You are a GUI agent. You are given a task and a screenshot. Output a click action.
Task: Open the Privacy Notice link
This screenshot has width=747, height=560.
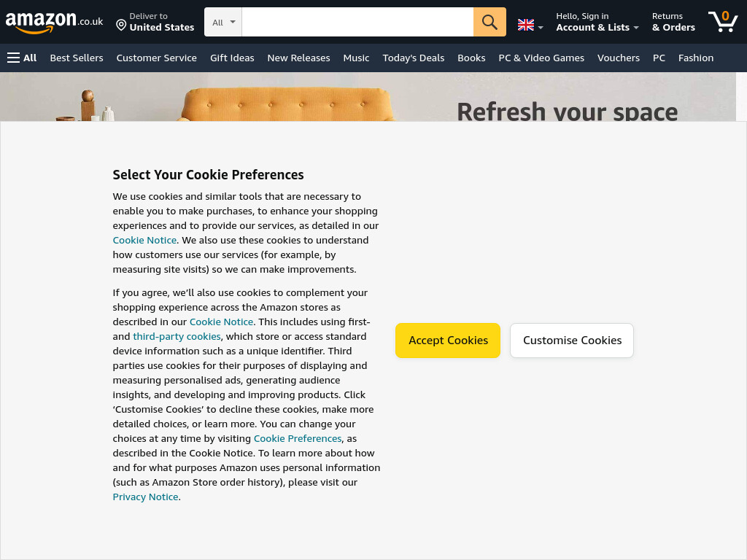(x=145, y=497)
